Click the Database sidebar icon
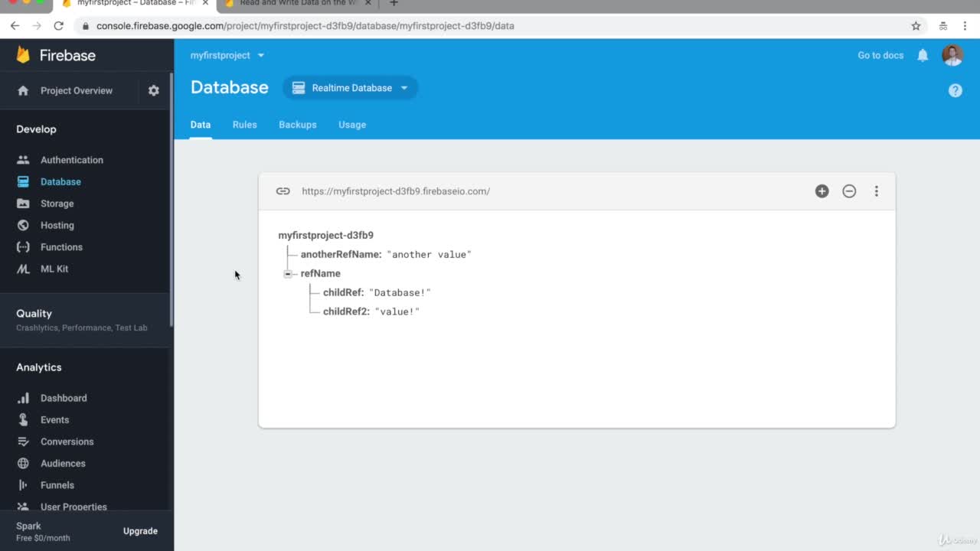 click(x=23, y=182)
